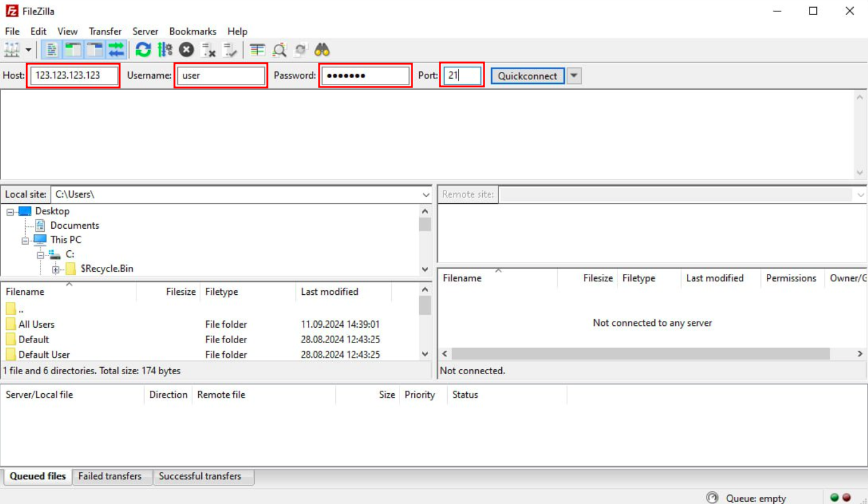
Task: Click remote list horizontal scrollbar right arrow
Action: (860, 354)
